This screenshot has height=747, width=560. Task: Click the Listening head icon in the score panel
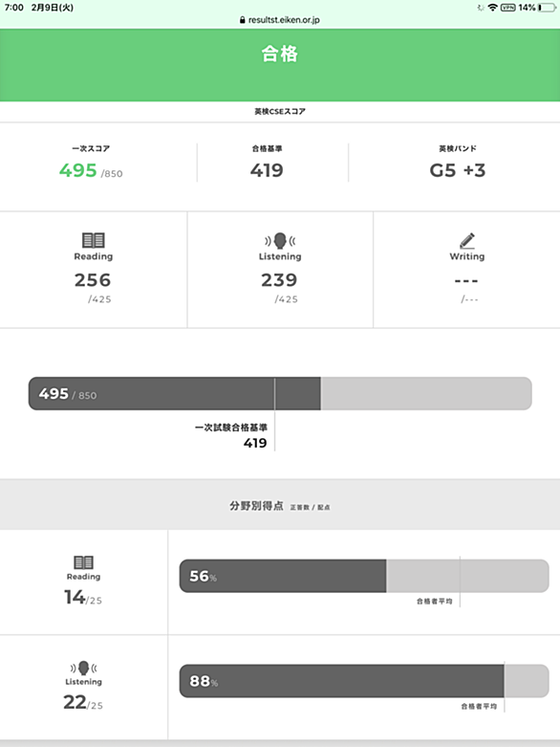click(280, 241)
